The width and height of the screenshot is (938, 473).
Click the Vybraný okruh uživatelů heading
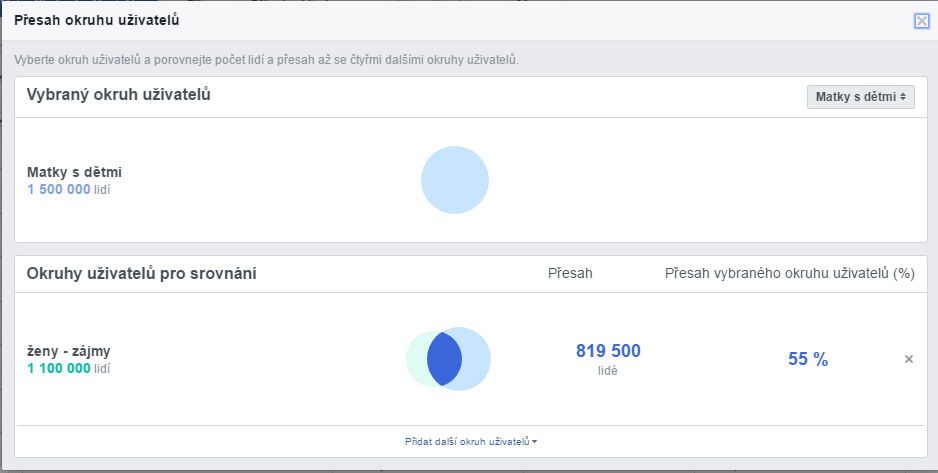pyautogui.click(x=118, y=94)
